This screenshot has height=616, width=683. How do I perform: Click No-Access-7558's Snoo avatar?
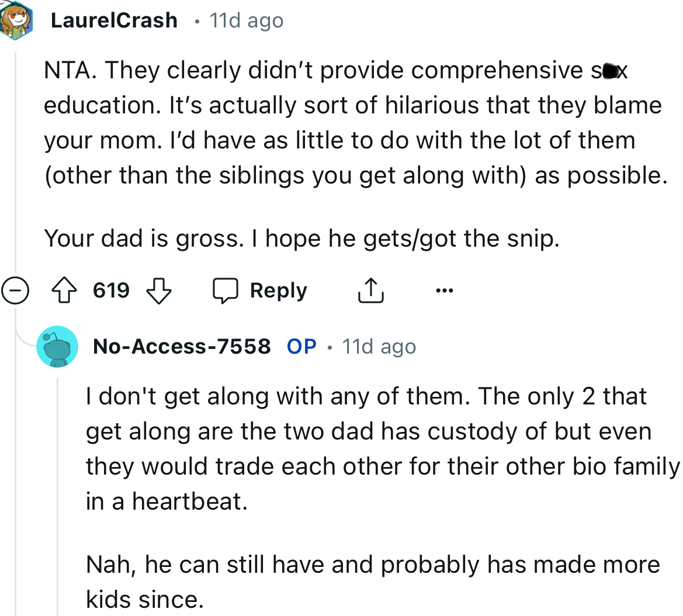(58, 346)
